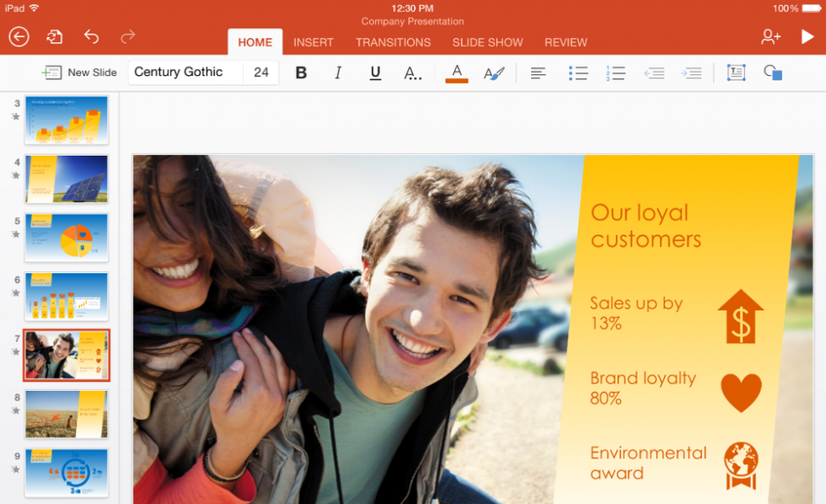Add a New Slide

point(80,72)
